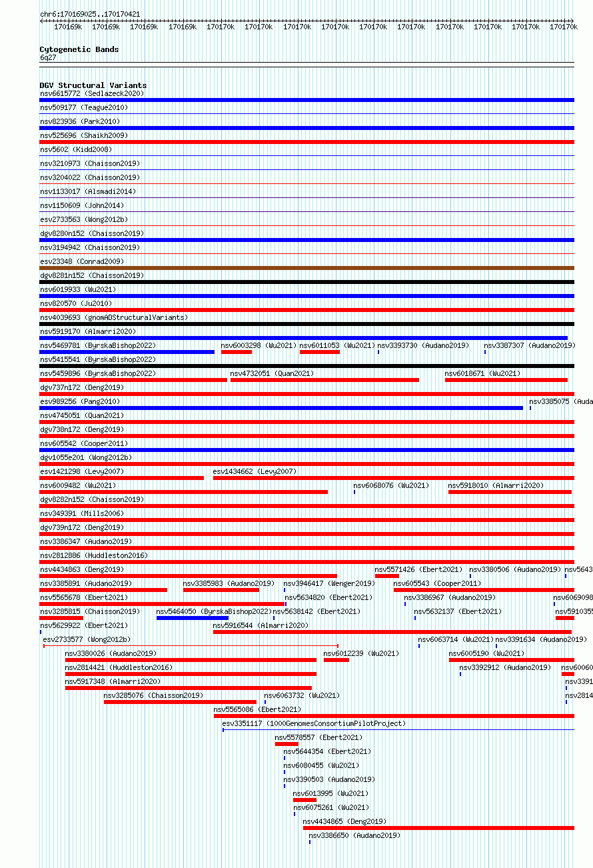The image size is (593, 868).
Task: Click the DGV Structural Variants track title
Action: pos(93,85)
